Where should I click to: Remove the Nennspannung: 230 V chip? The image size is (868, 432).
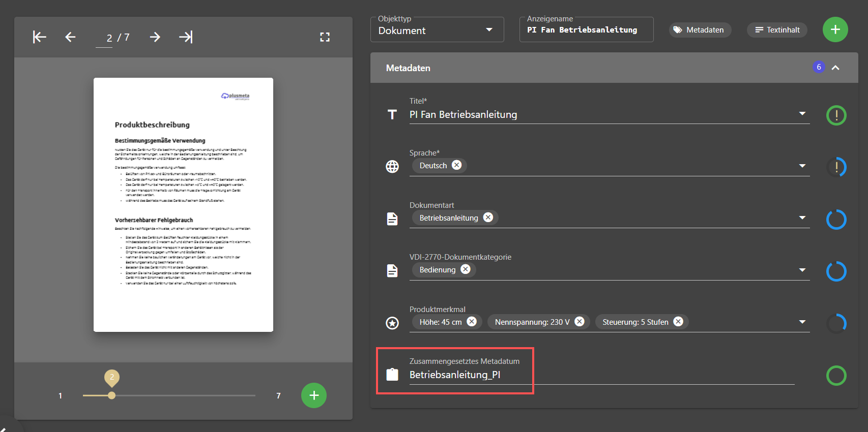coord(580,322)
